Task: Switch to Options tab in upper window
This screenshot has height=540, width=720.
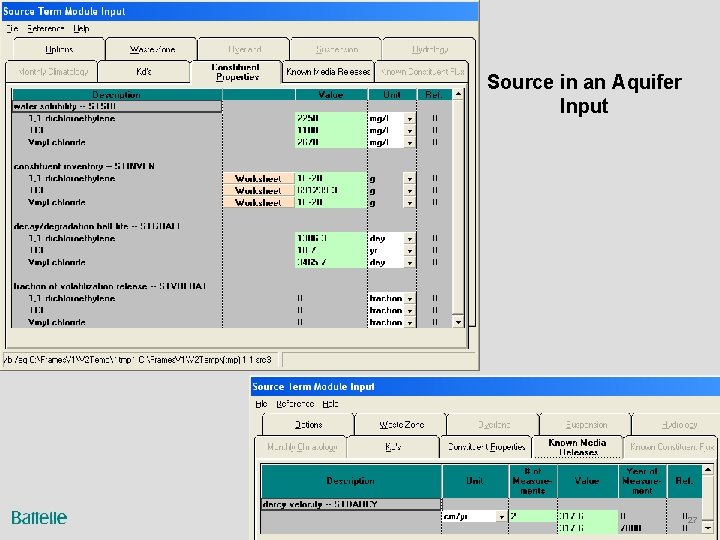Action: point(59,49)
